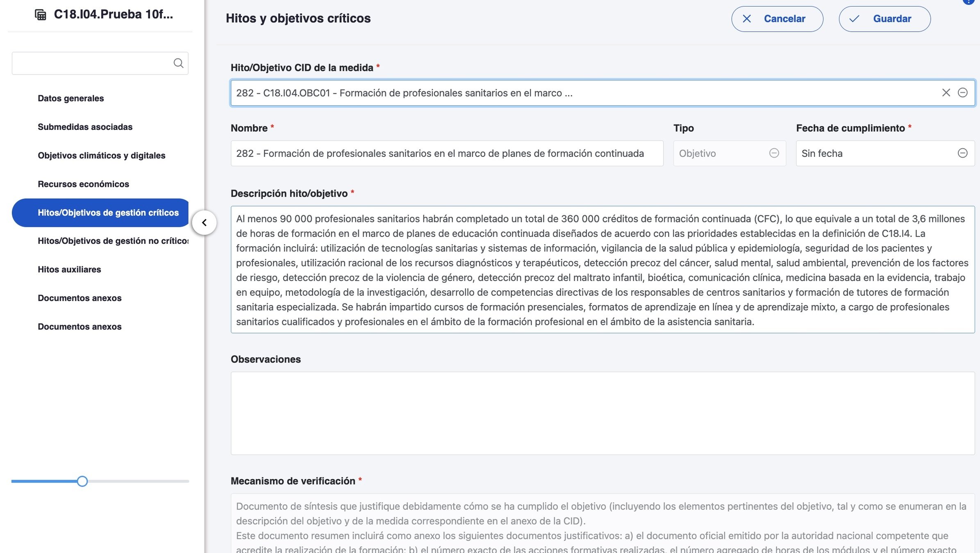This screenshot has width=980, height=553.
Task: Select Objetivos climáticos y digitales
Action: click(102, 156)
